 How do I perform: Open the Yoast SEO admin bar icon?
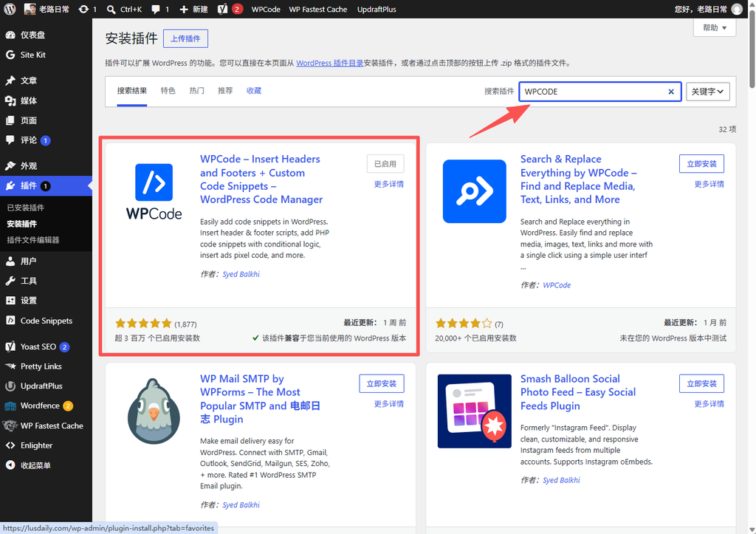coord(222,9)
